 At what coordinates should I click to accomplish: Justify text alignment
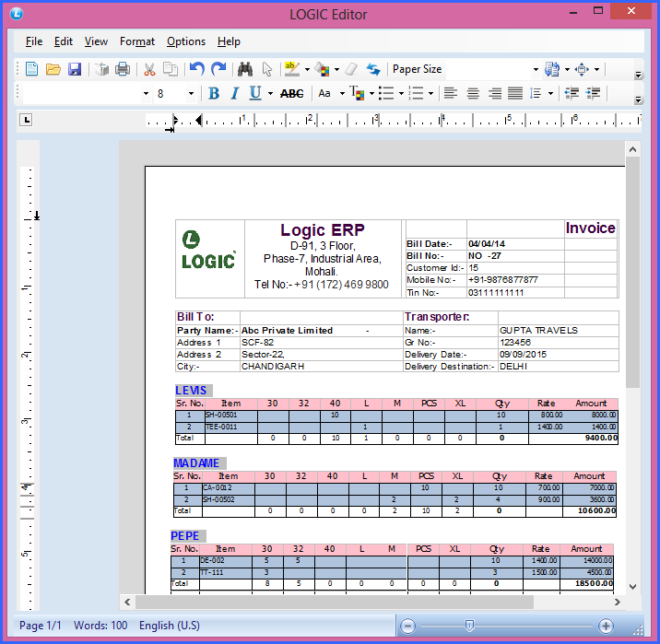click(x=515, y=93)
